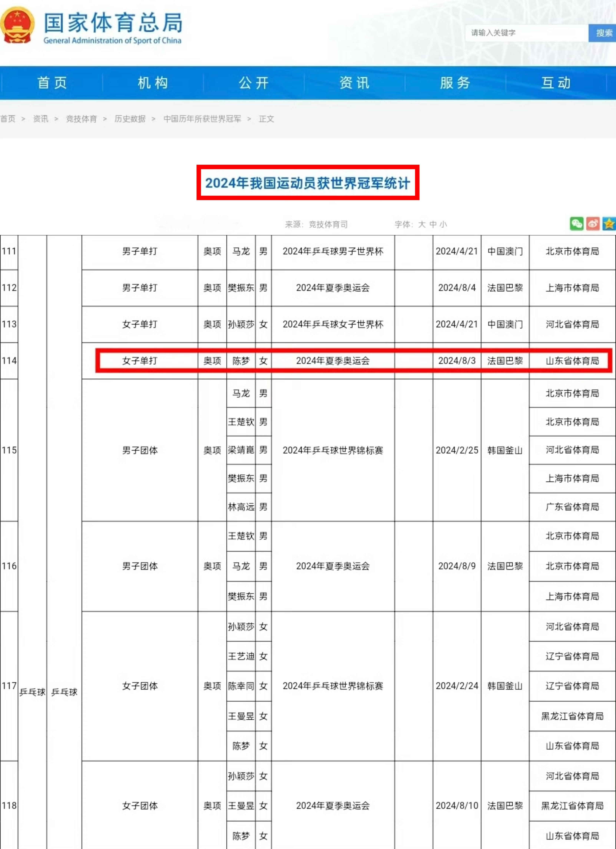Click date cell 2024/2/25
Image resolution: width=616 pixels, height=849 pixels.
pyautogui.click(x=457, y=450)
